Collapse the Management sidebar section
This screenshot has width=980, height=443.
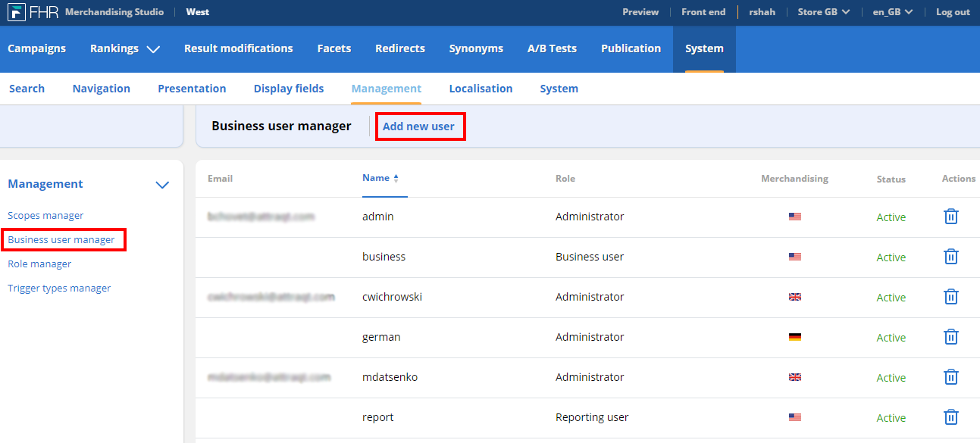[x=162, y=185]
